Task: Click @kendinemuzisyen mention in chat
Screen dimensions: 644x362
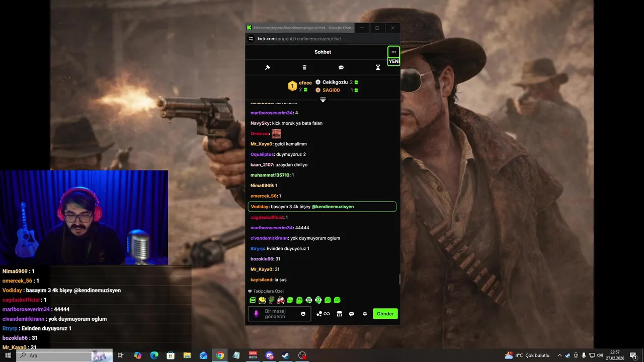Action: 333,207
